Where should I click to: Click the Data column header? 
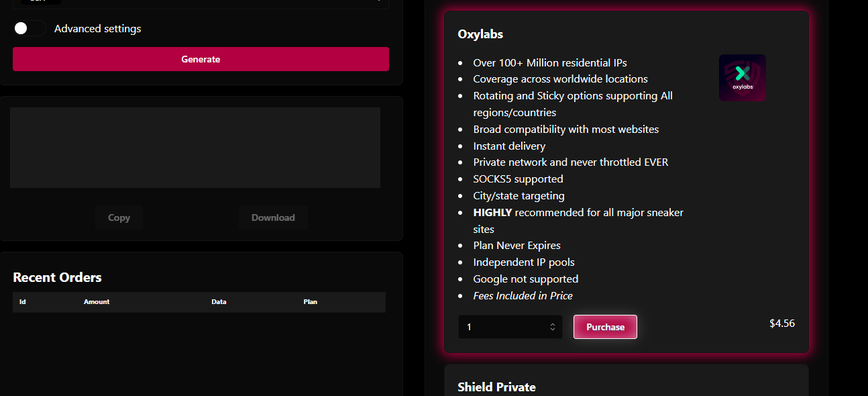click(x=219, y=302)
